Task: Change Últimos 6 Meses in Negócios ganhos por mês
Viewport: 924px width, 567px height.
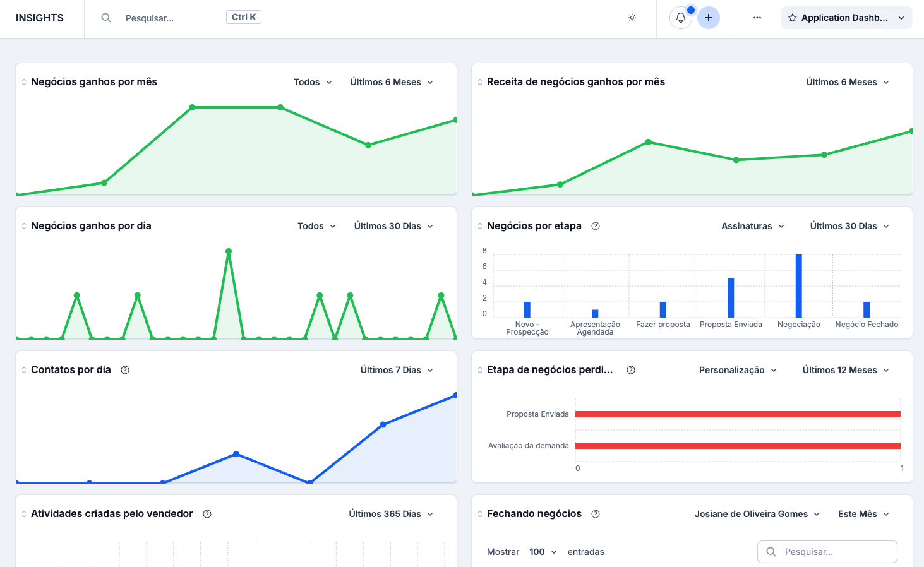Action: click(392, 82)
